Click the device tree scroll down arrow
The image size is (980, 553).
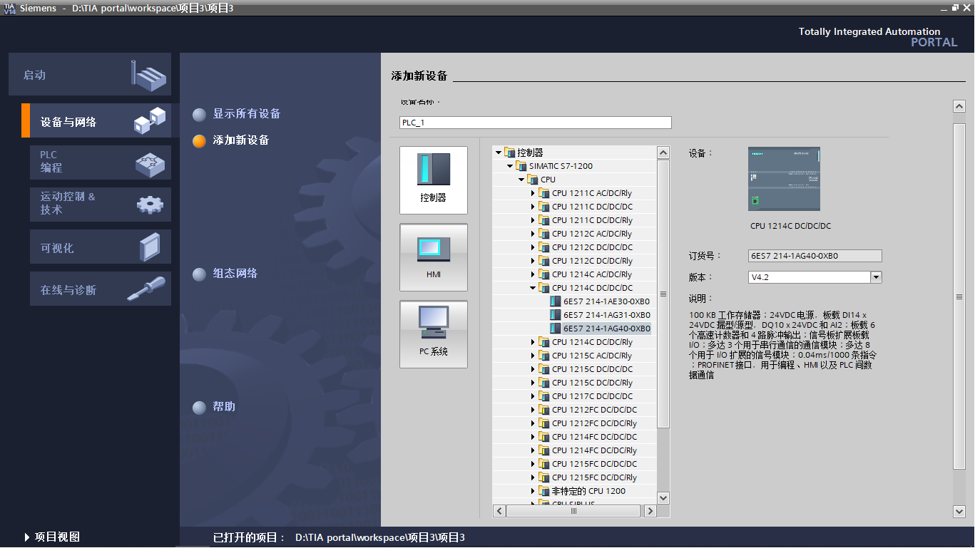pyautogui.click(x=663, y=497)
